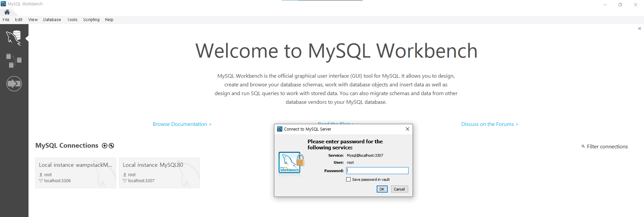Follow the Discuss on the Forums link
The image size is (644, 217).
pos(490,124)
